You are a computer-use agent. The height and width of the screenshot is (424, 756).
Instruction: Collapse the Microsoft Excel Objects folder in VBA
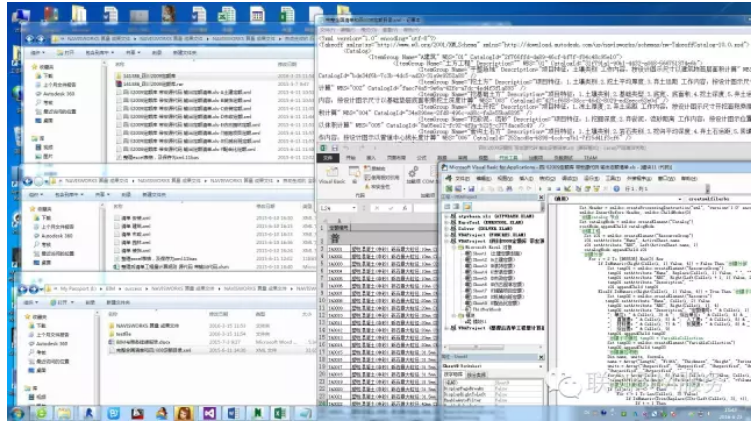[x=453, y=247]
